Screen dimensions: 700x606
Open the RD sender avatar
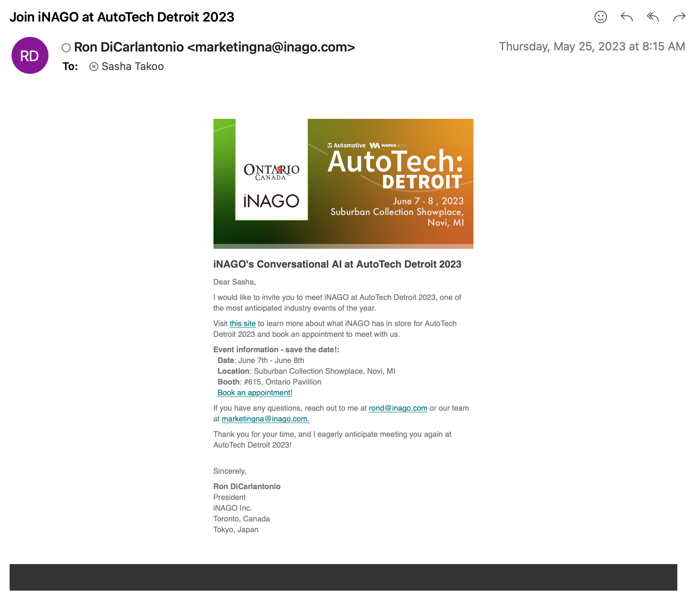tap(30, 55)
